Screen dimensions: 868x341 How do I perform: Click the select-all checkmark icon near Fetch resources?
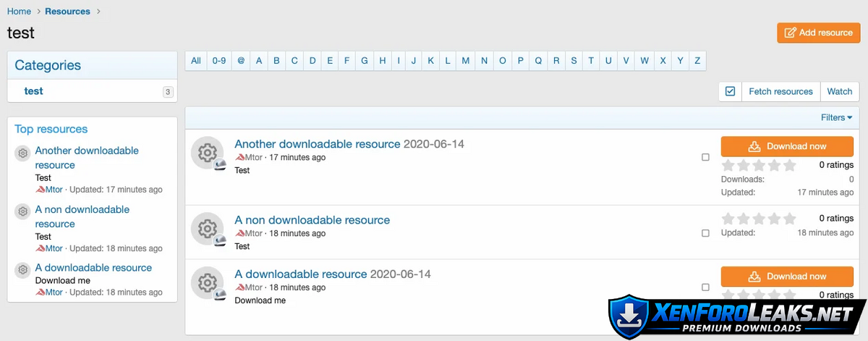tap(730, 91)
